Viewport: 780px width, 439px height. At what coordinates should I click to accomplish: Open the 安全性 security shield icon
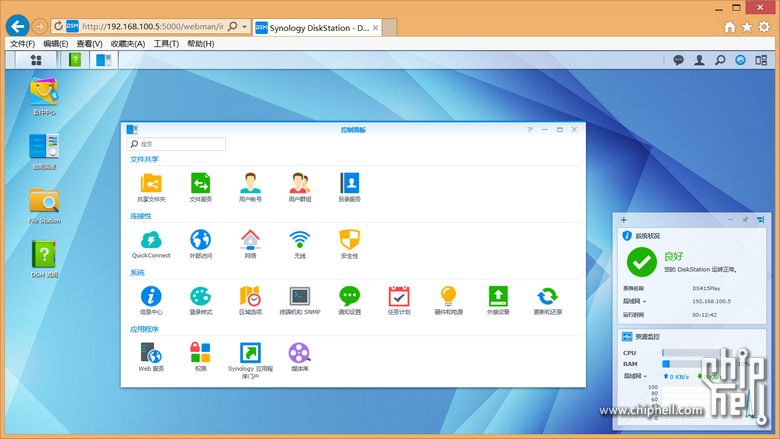[x=349, y=240]
